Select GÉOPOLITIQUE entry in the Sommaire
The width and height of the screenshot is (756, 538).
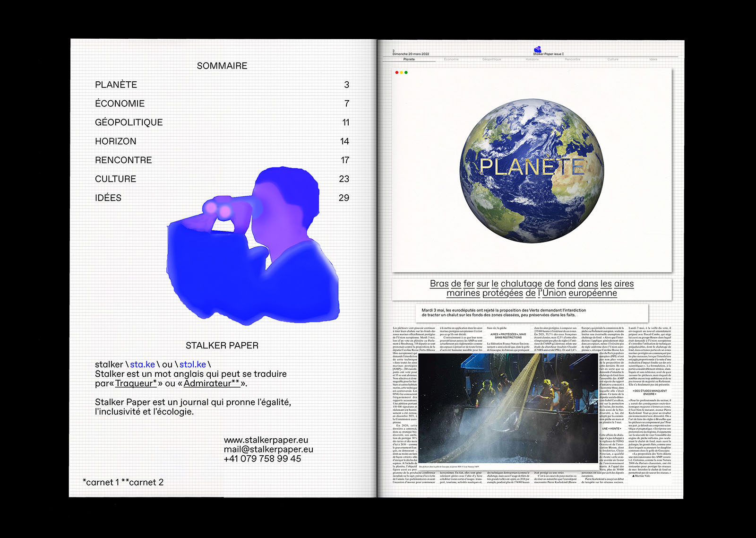click(x=129, y=122)
